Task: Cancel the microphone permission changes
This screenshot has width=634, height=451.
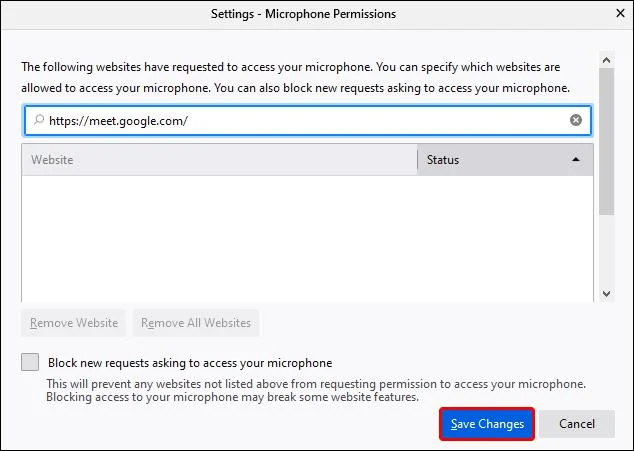Action: (x=577, y=424)
